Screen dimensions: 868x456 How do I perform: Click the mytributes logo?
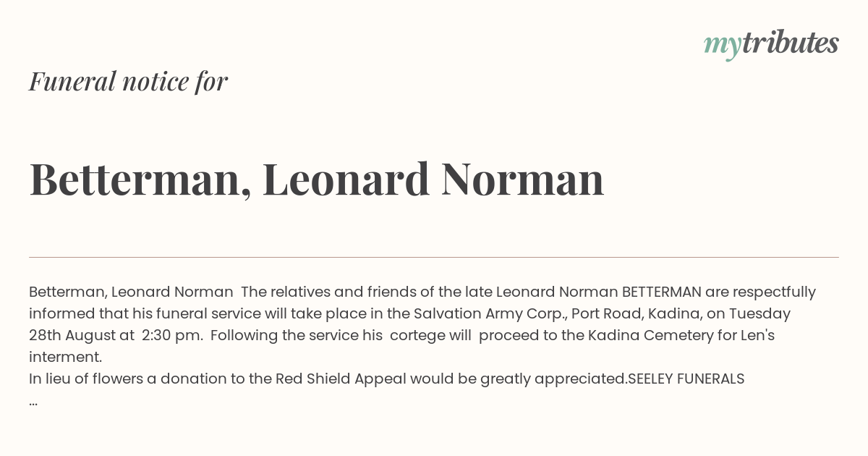[771, 44]
